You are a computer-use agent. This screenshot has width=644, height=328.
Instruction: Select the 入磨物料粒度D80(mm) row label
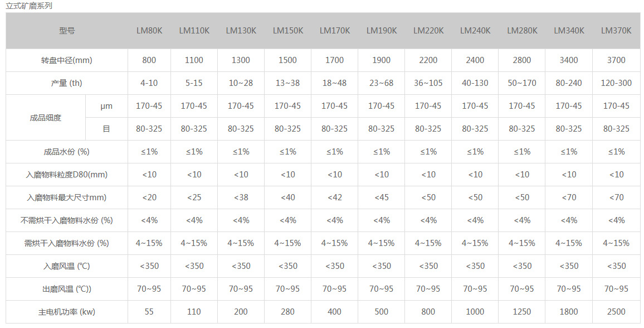[67, 175]
